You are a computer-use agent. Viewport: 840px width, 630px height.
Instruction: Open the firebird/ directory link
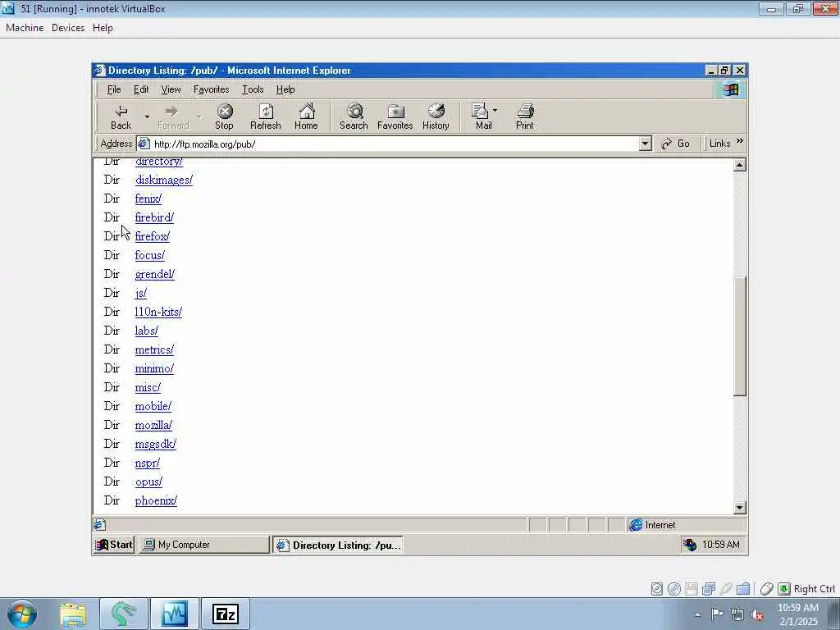[x=154, y=217]
